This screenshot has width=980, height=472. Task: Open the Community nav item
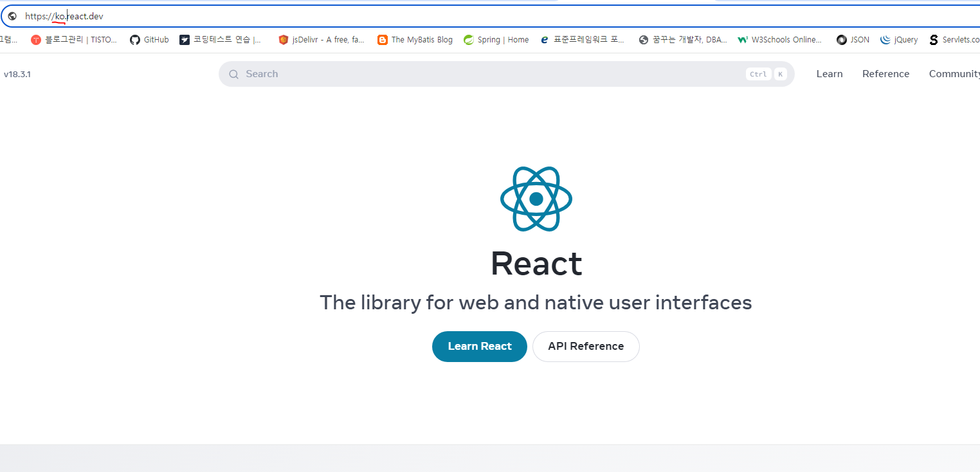(954, 74)
